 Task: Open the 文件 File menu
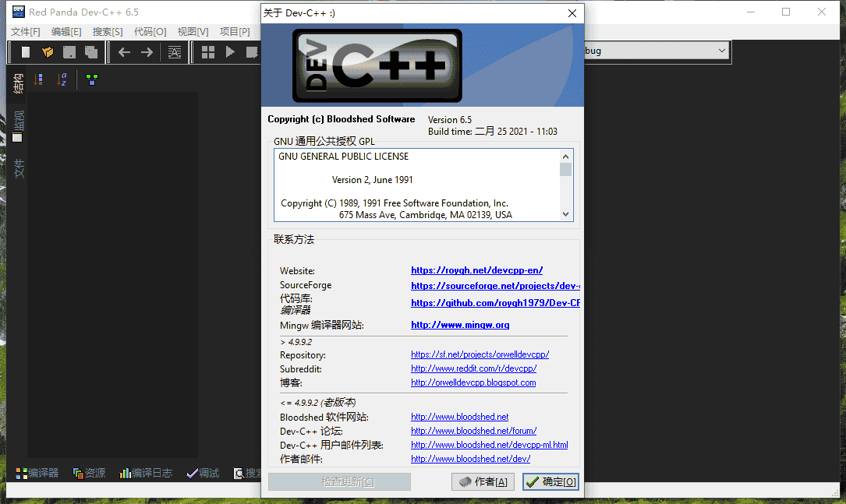pyautogui.click(x=26, y=31)
